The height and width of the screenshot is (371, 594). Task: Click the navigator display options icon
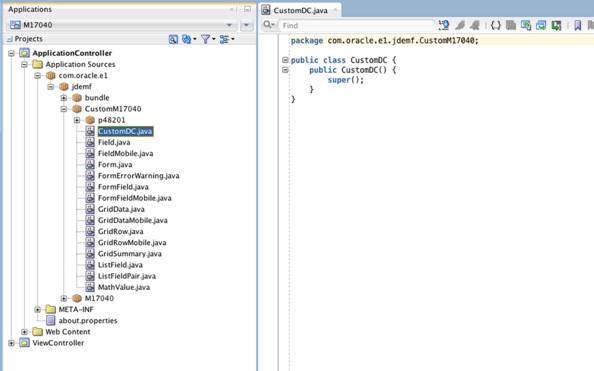[x=225, y=39]
